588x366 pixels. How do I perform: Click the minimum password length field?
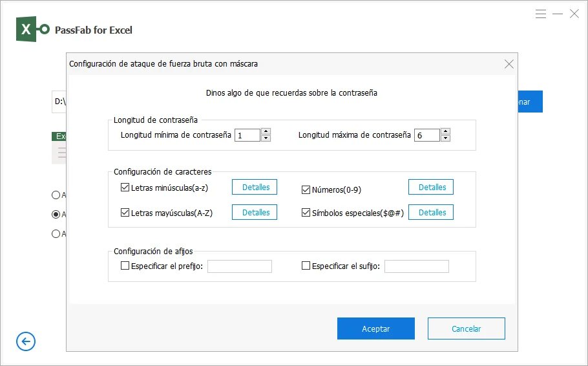[247, 135]
